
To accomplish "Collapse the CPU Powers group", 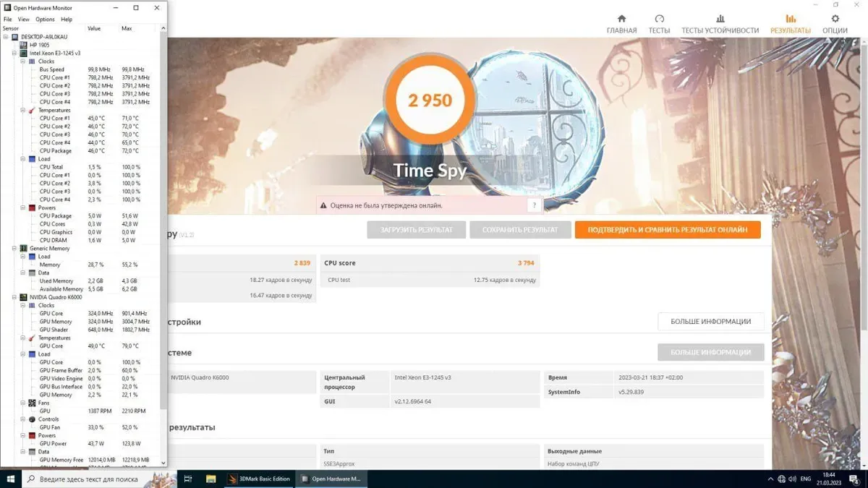I will [x=22, y=207].
